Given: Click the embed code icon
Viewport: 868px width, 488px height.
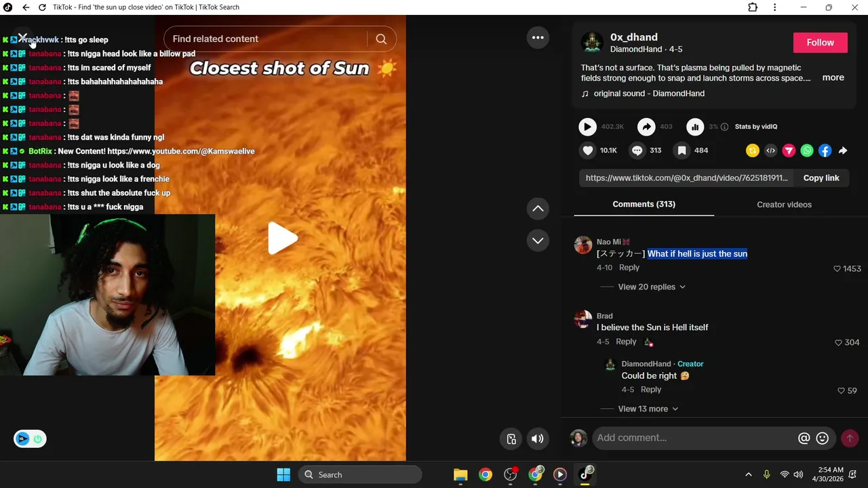Looking at the screenshot, I should (770, 151).
